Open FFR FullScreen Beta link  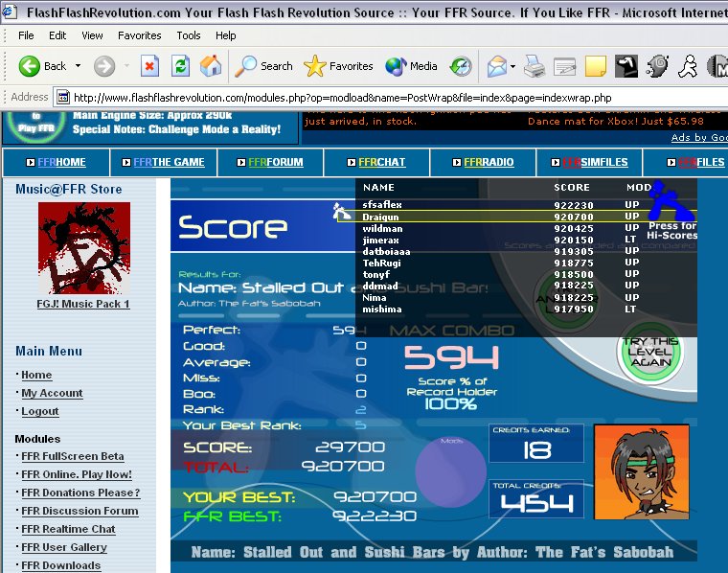click(73, 456)
